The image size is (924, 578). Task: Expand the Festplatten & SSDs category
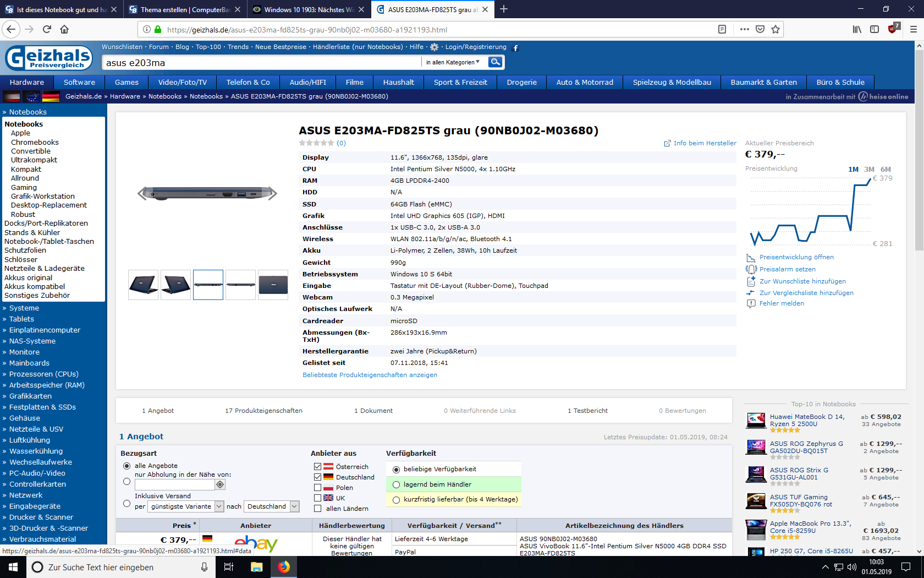tap(42, 407)
